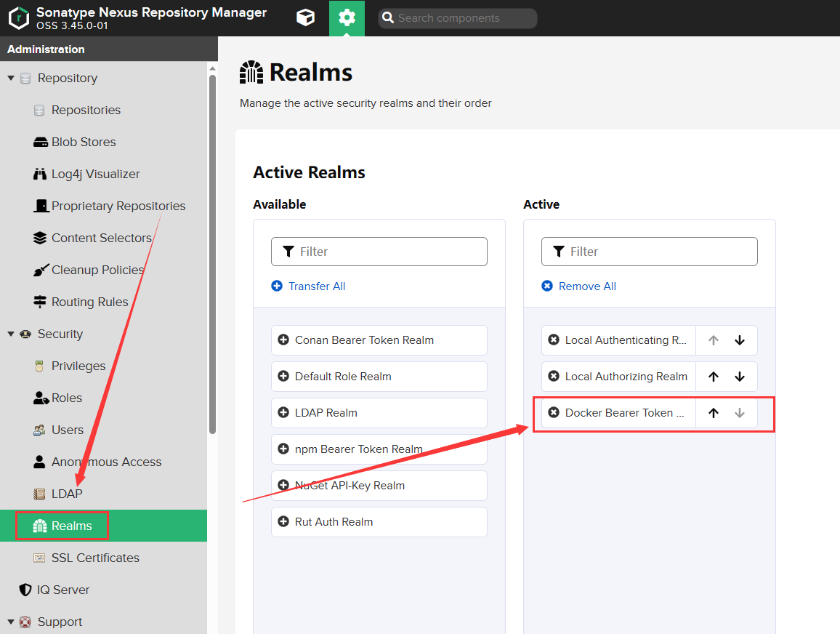The image size is (840, 634).
Task: Click the Cleanup Policies broom icon
Action: 41,270
